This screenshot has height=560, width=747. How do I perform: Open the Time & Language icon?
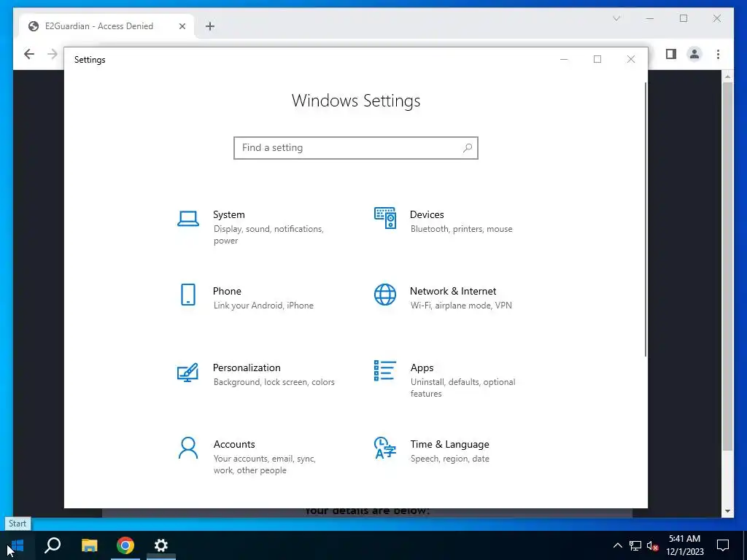[385, 448]
